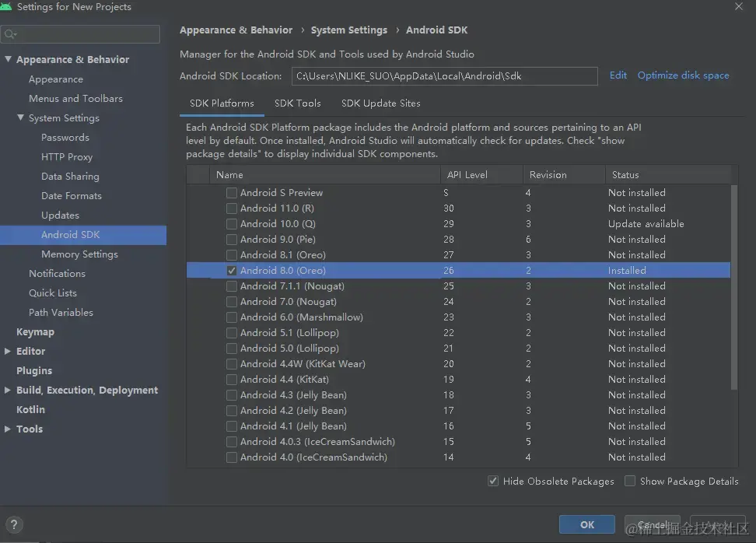Viewport: 756px width, 543px height.
Task: Close the Settings dialog window
Action: coord(738,7)
